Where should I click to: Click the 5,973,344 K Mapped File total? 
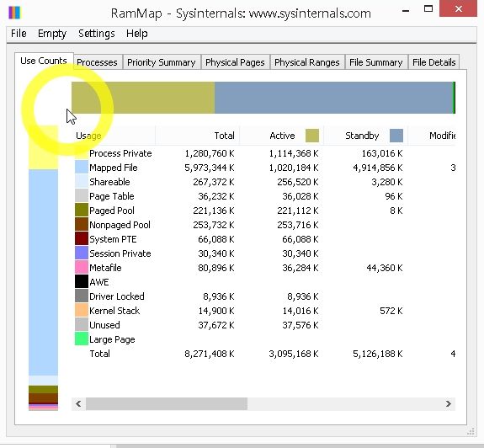210,168
